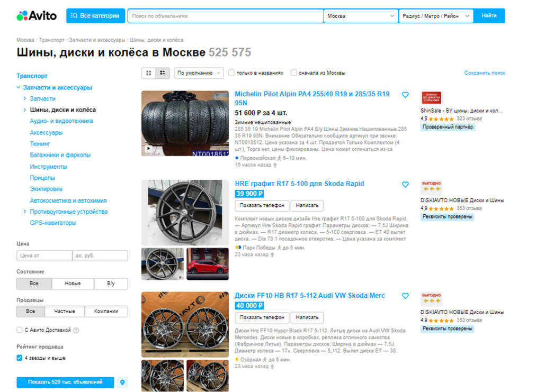Click 'Сохранить поиск' link

tap(484, 73)
